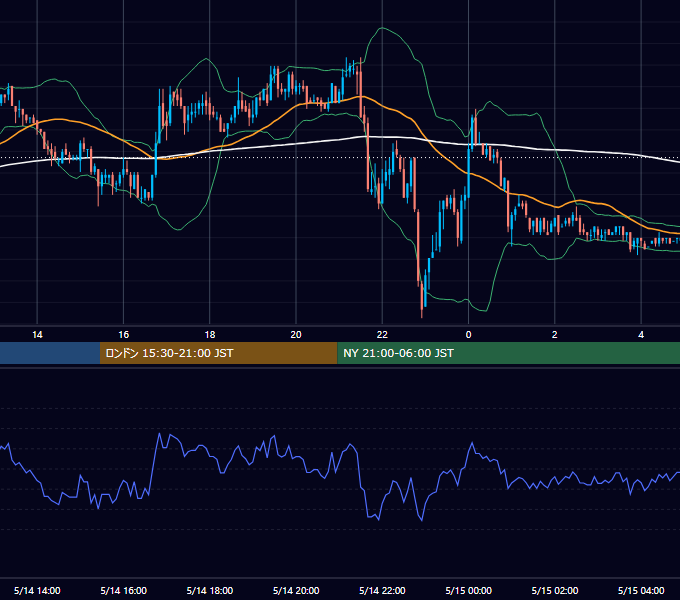Click the upper time axis label 14

pos(37,335)
